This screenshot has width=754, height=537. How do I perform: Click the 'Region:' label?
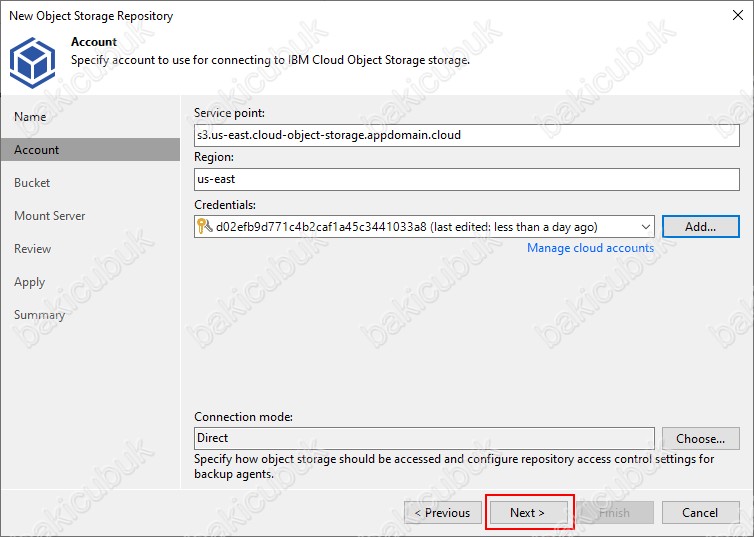(x=214, y=157)
